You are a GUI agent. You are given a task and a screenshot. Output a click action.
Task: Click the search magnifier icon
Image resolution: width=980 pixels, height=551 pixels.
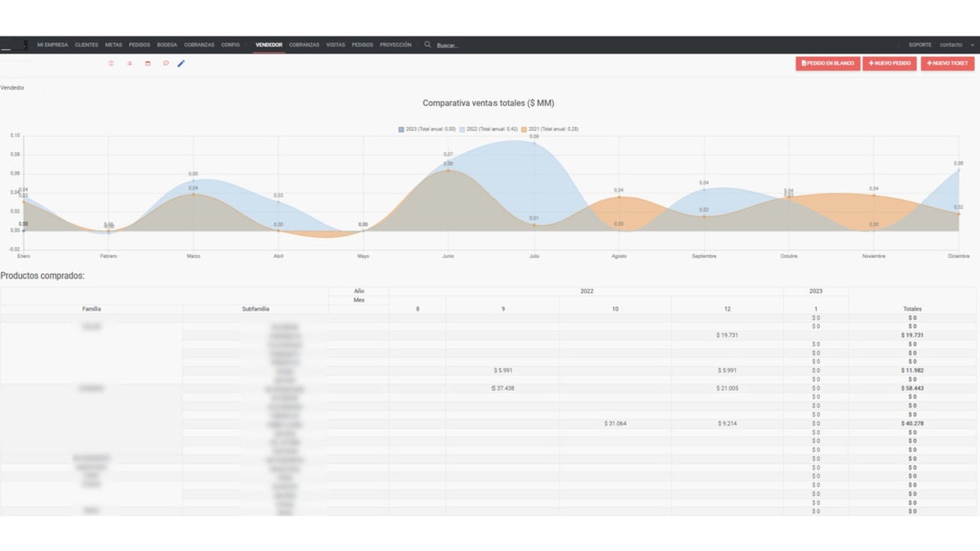pos(428,44)
